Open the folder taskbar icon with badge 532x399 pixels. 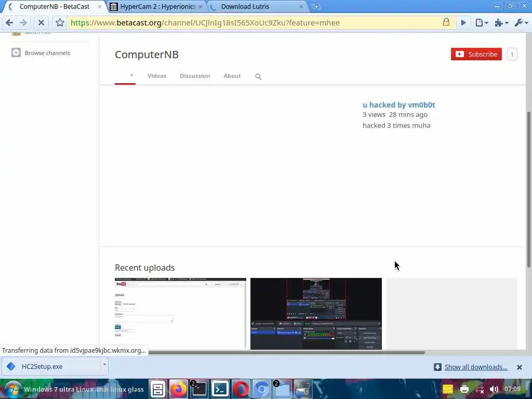(282, 389)
